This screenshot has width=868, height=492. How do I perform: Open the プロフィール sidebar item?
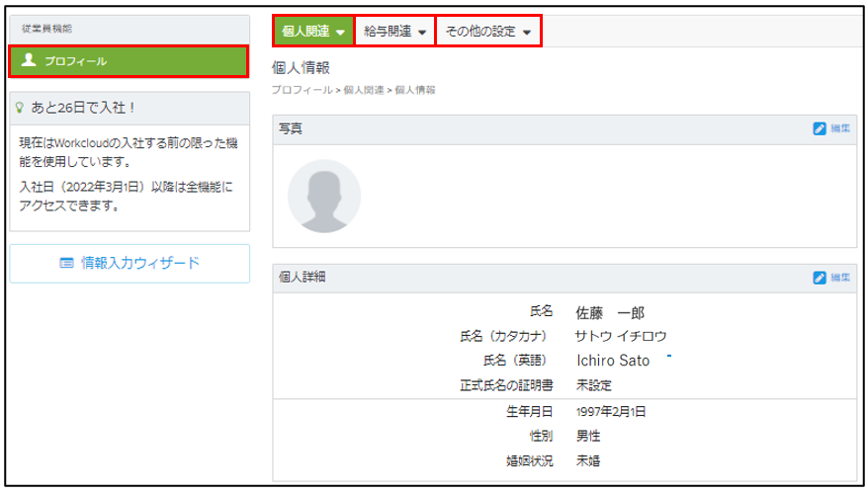pos(129,61)
